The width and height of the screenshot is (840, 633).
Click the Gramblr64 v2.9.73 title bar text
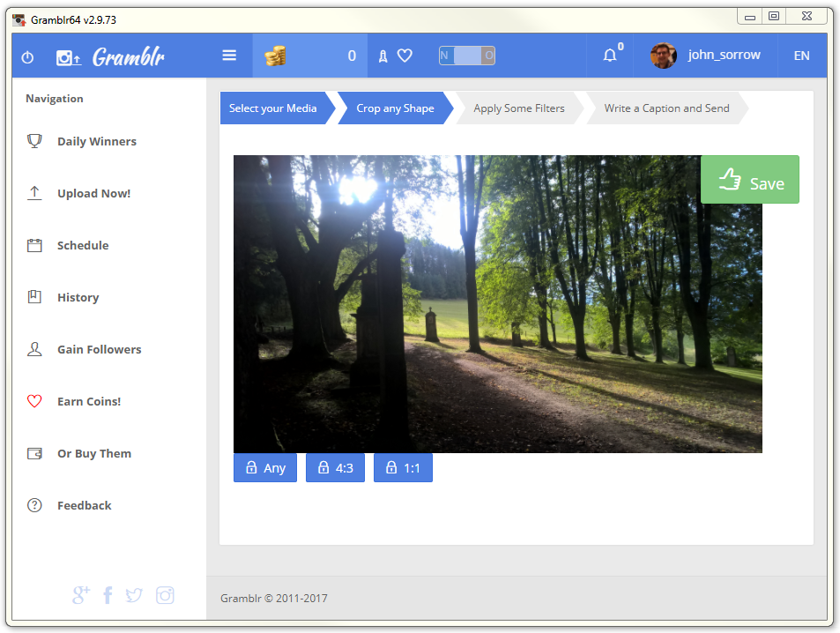(x=73, y=19)
